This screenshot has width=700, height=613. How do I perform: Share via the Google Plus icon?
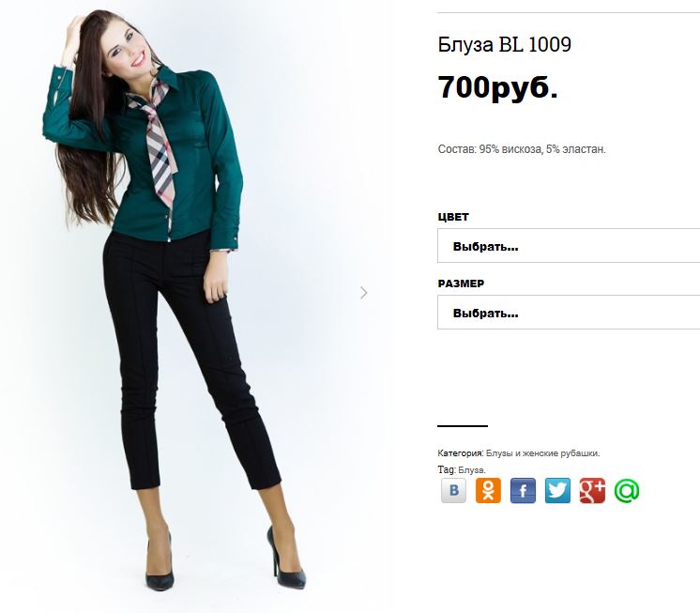pyautogui.click(x=592, y=490)
